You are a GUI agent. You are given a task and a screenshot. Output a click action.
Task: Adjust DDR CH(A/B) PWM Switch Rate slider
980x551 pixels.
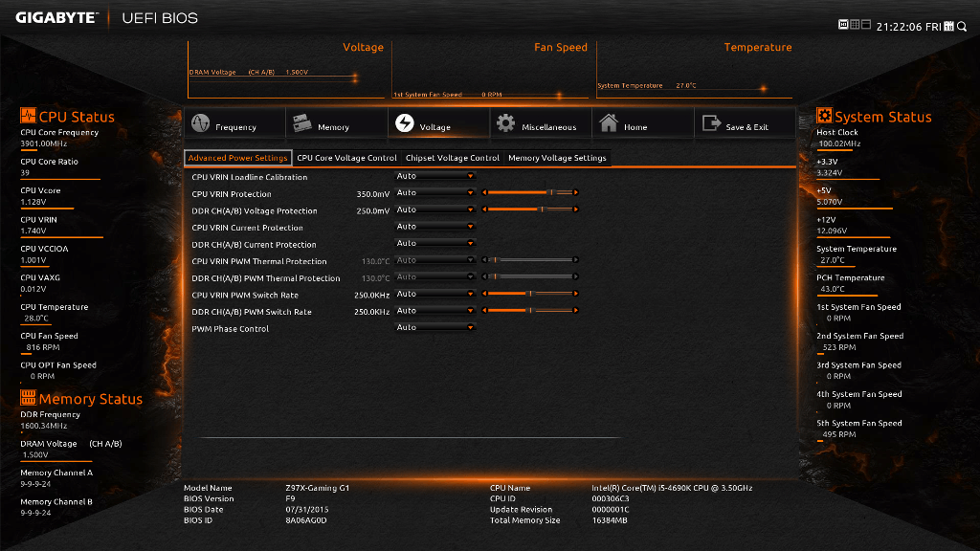tap(530, 311)
